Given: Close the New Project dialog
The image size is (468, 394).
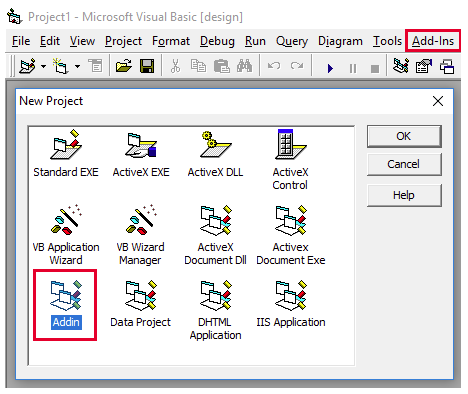Looking at the screenshot, I should [x=438, y=101].
